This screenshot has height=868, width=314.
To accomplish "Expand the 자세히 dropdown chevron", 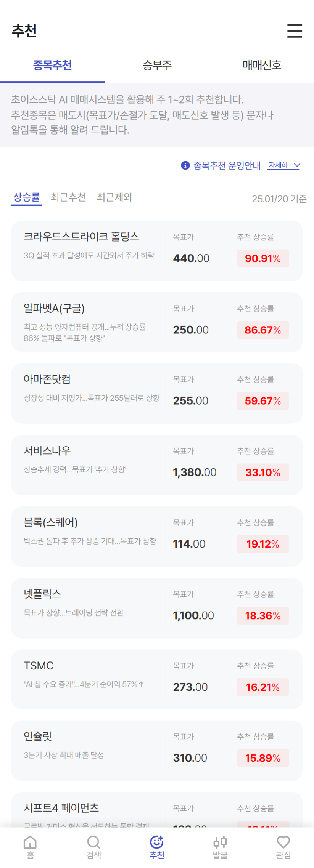I will click(297, 165).
